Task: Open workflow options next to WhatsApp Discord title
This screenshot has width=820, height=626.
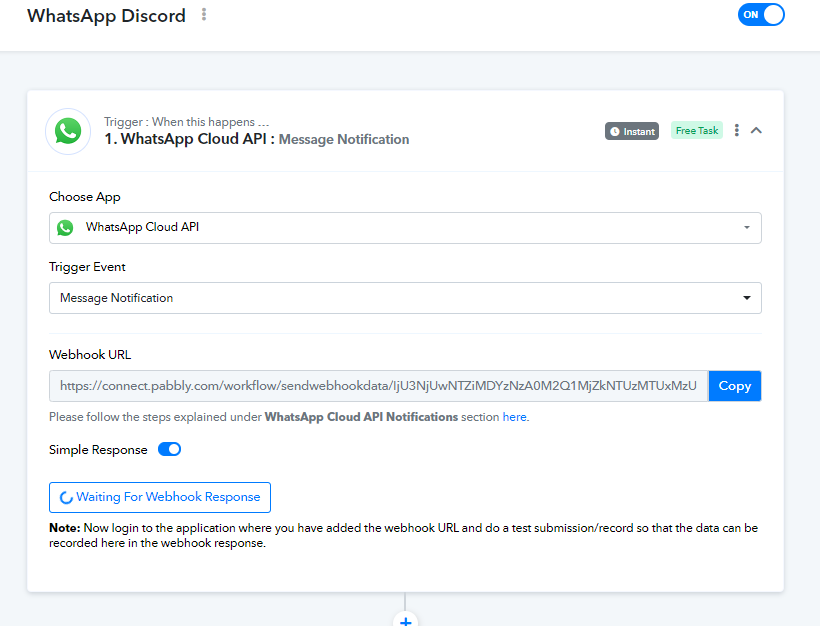Action: click(204, 15)
